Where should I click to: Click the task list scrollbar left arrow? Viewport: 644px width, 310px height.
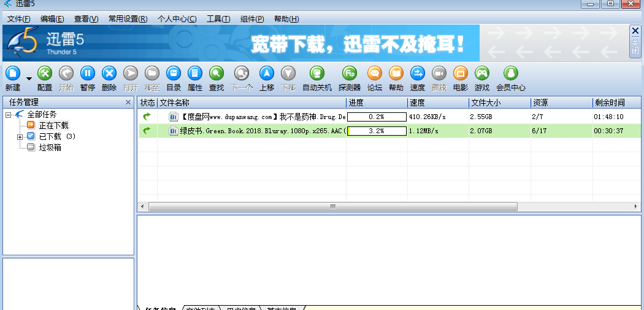[x=142, y=206]
